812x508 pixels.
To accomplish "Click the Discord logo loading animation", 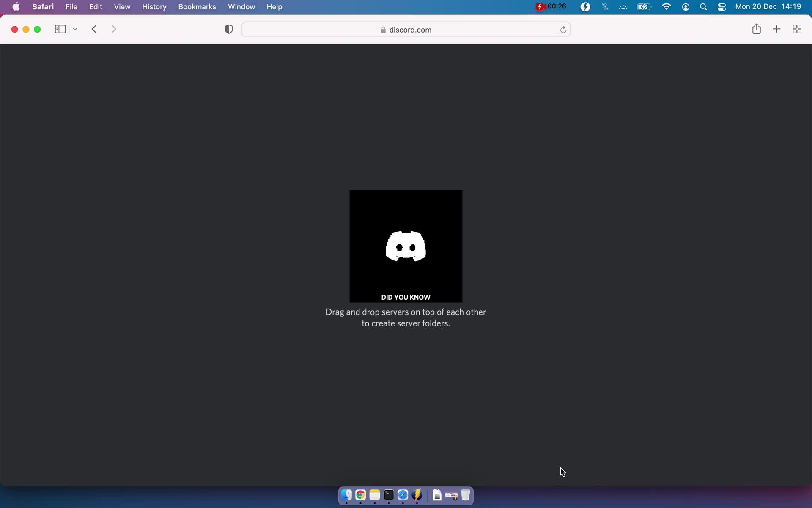I will (x=406, y=246).
